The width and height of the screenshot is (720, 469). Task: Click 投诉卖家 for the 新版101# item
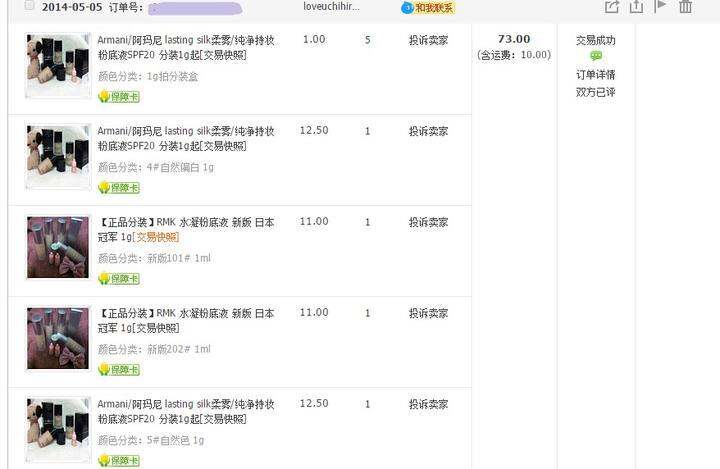tap(428, 222)
